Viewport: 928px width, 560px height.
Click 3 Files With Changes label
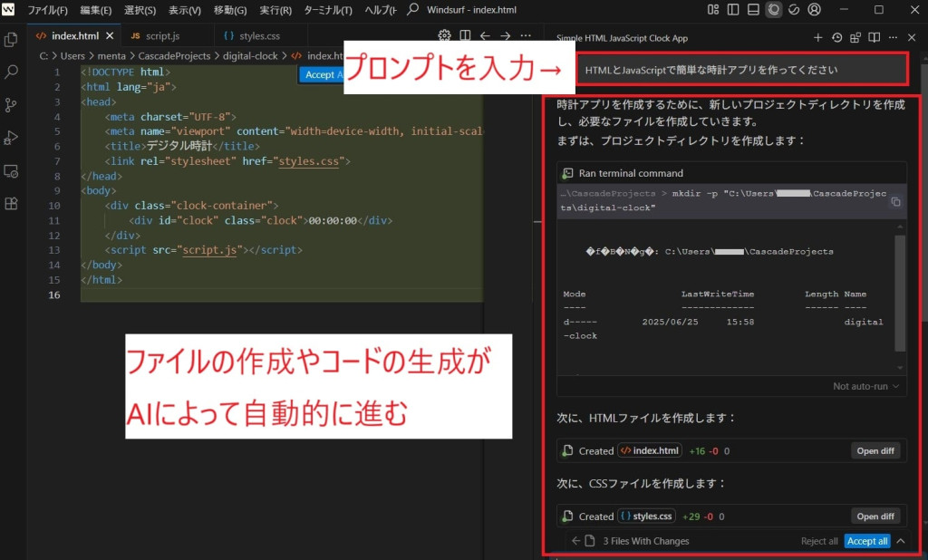pyautogui.click(x=645, y=541)
